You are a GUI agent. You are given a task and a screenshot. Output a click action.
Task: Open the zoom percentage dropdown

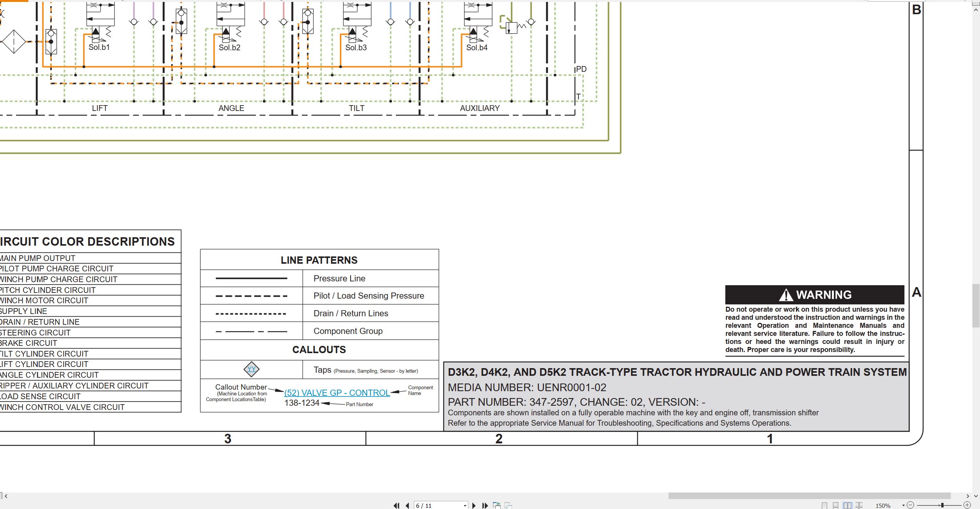(x=904, y=506)
